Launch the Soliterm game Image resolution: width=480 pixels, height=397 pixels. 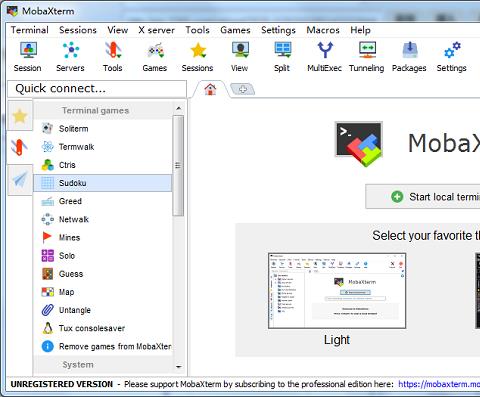(103, 129)
